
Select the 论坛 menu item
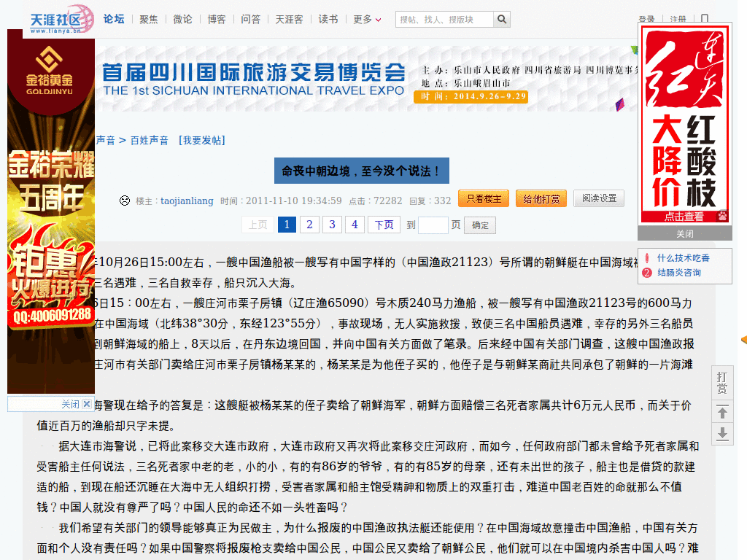click(x=114, y=20)
